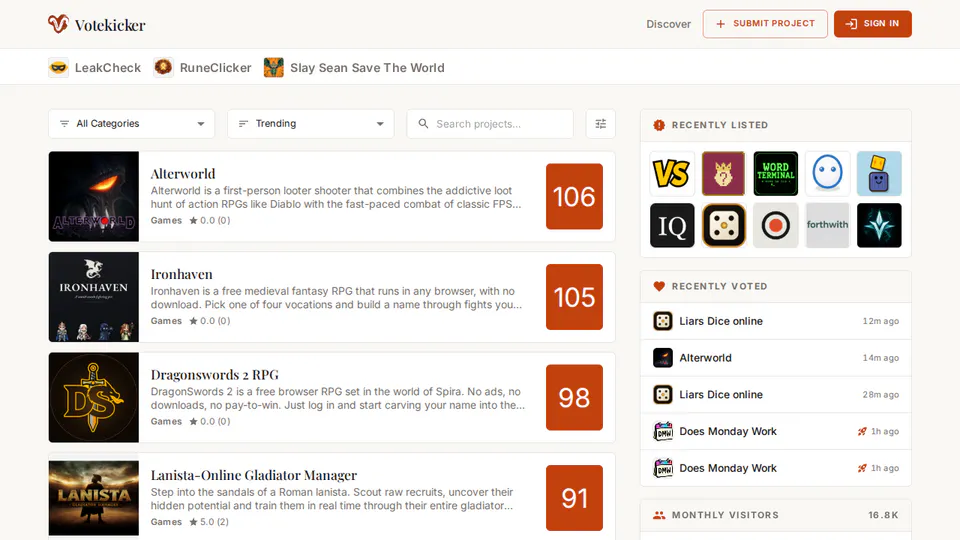Click the LeakCheck featured link text
The height and width of the screenshot is (540, 960).
click(108, 68)
